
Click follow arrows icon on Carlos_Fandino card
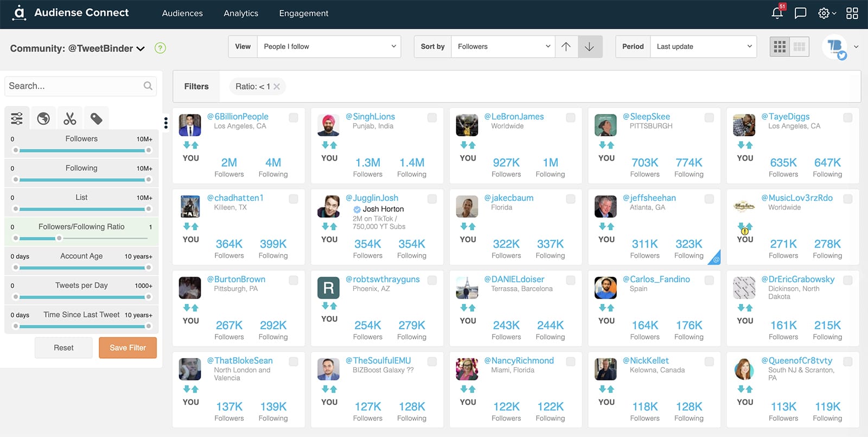click(607, 308)
